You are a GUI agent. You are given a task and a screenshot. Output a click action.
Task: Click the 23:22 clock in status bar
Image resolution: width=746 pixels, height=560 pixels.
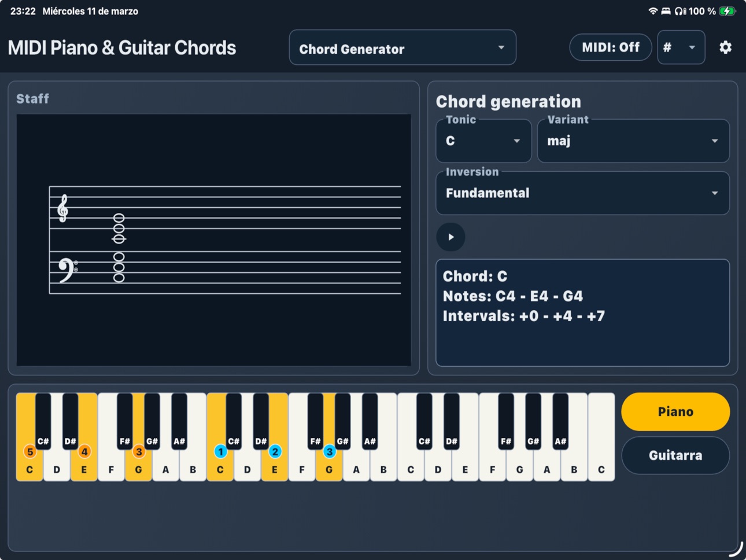tap(23, 11)
